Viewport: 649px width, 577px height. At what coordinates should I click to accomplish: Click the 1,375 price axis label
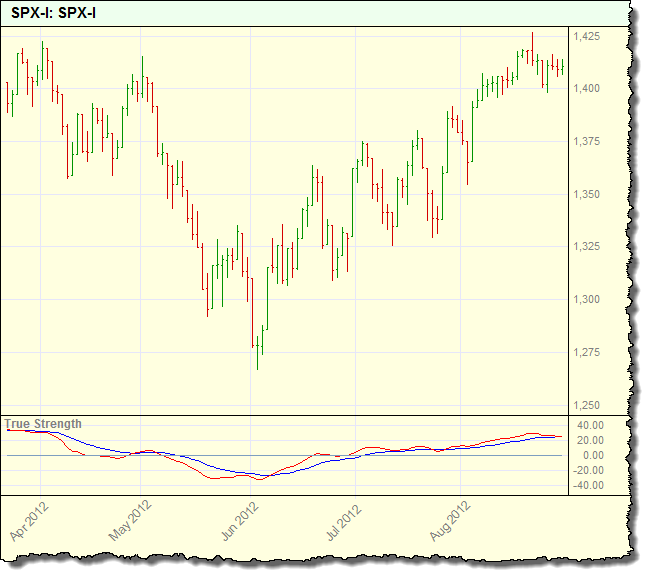[587, 142]
